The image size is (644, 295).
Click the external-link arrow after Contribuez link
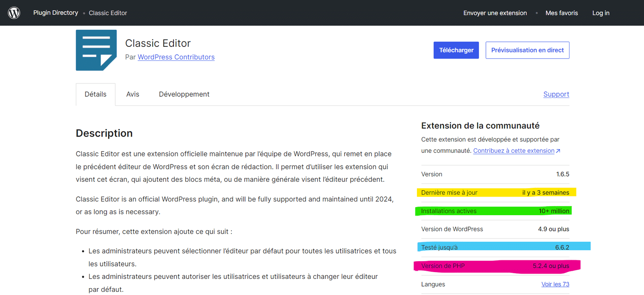(x=558, y=151)
